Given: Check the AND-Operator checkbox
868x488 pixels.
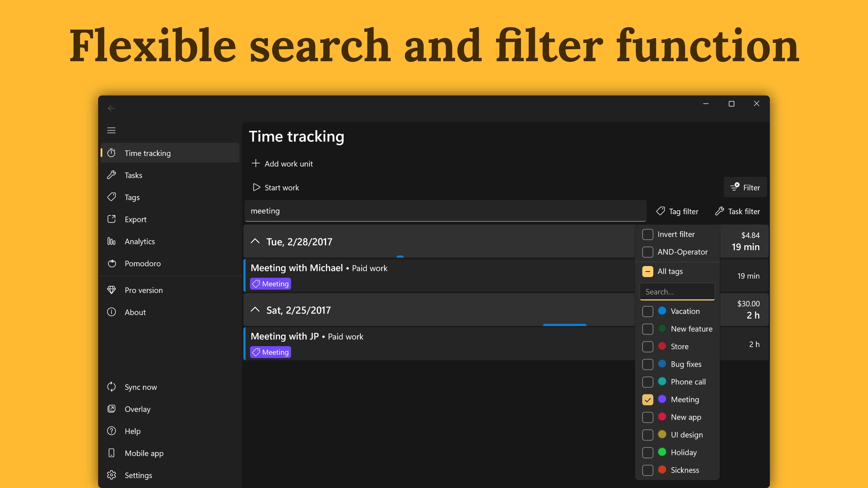Looking at the screenshot, I should [x=647, y=252].
